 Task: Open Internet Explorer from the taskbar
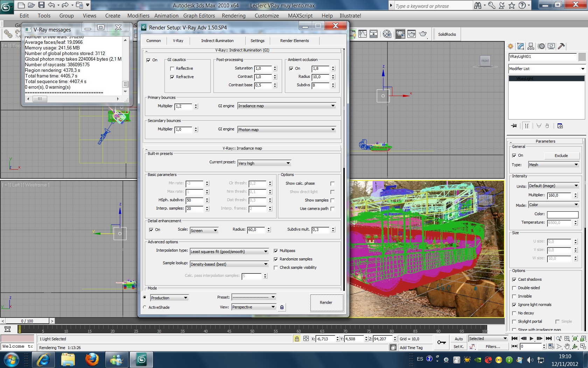coord(44,360)
